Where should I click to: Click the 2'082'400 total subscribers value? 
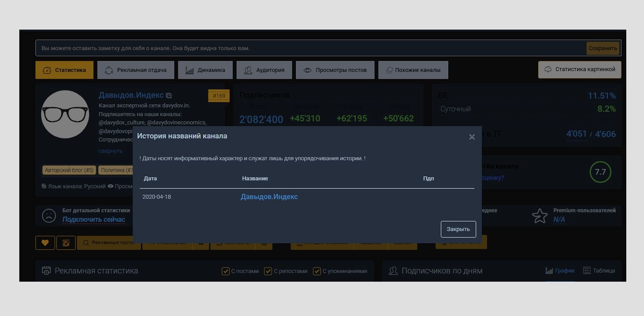(x=261, y=119)
